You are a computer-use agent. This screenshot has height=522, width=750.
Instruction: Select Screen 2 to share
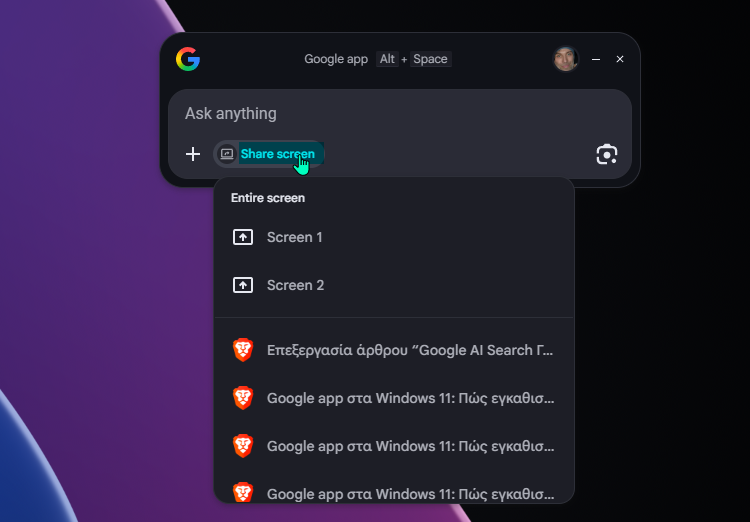pos(394,285)
